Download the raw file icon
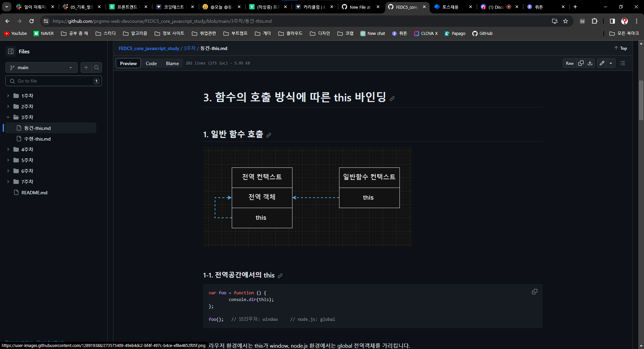Screen dimensions: 644x349 click(590, 63)
